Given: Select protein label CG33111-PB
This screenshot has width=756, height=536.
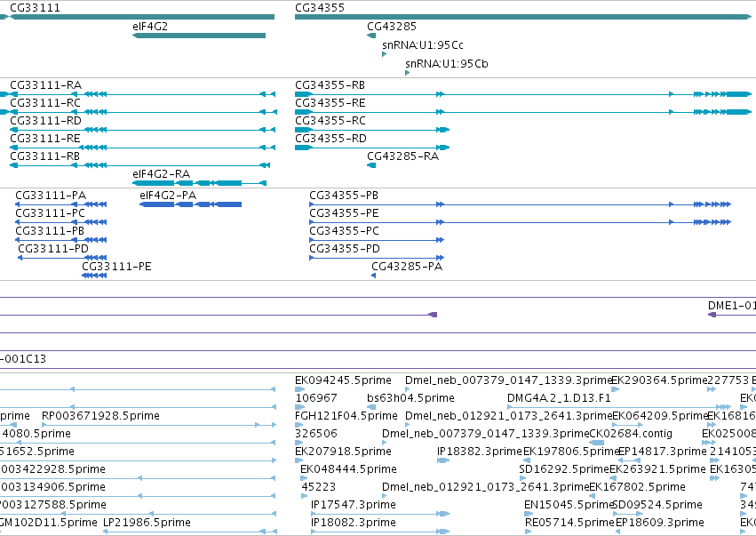Looking at the screenshot, I should (x=50, y=231).
